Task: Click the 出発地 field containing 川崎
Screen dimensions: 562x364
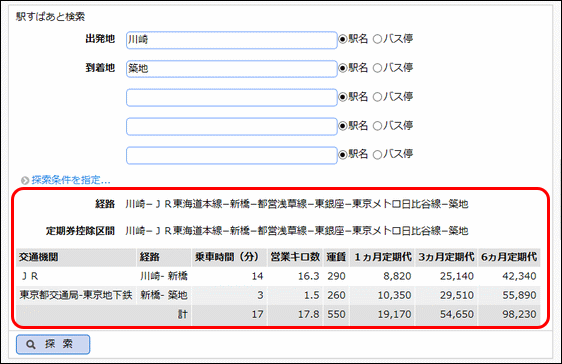Action: 232,40
